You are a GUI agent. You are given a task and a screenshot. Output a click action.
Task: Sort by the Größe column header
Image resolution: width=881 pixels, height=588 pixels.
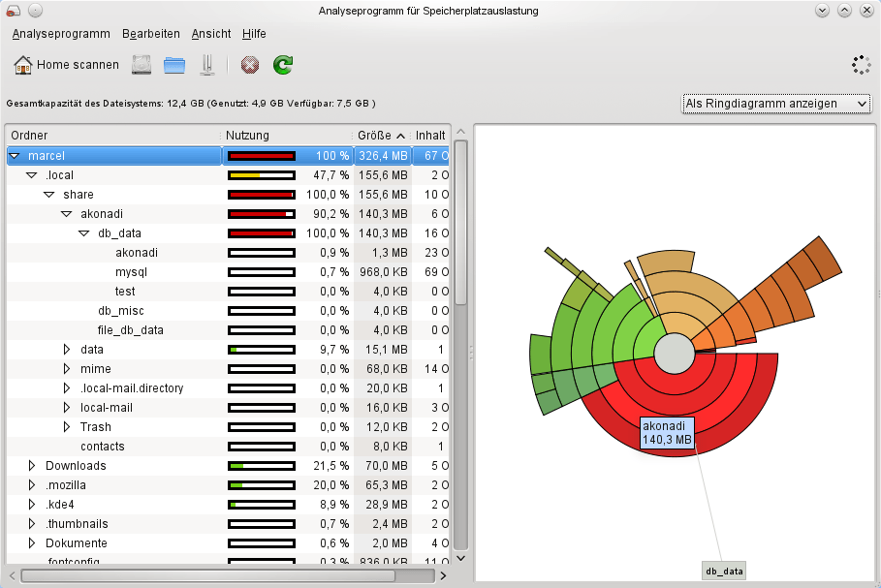coord(382,136)
